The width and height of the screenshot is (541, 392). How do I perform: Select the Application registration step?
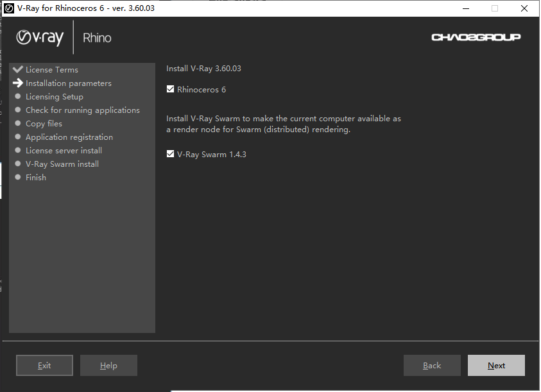(x=69, y=137)
